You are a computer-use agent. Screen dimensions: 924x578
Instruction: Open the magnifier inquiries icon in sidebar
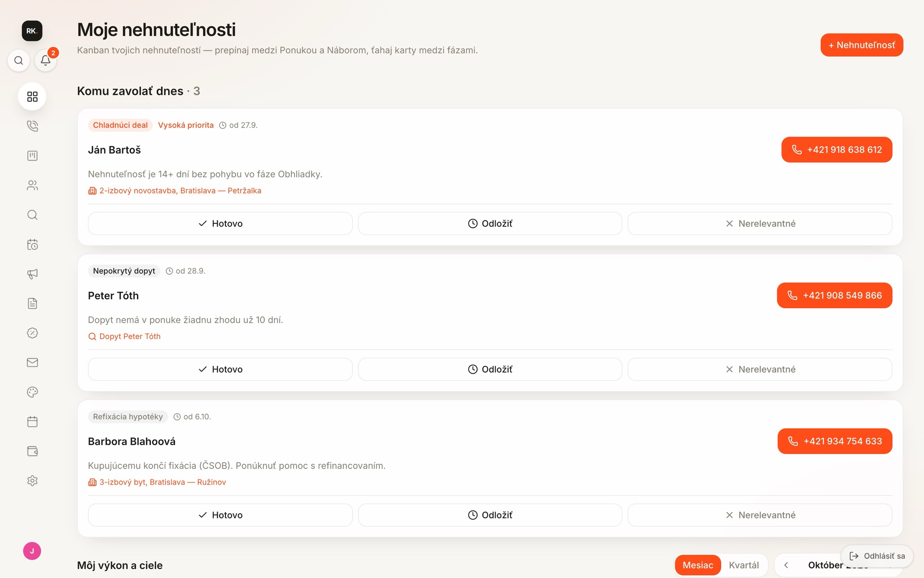[32, 215]
